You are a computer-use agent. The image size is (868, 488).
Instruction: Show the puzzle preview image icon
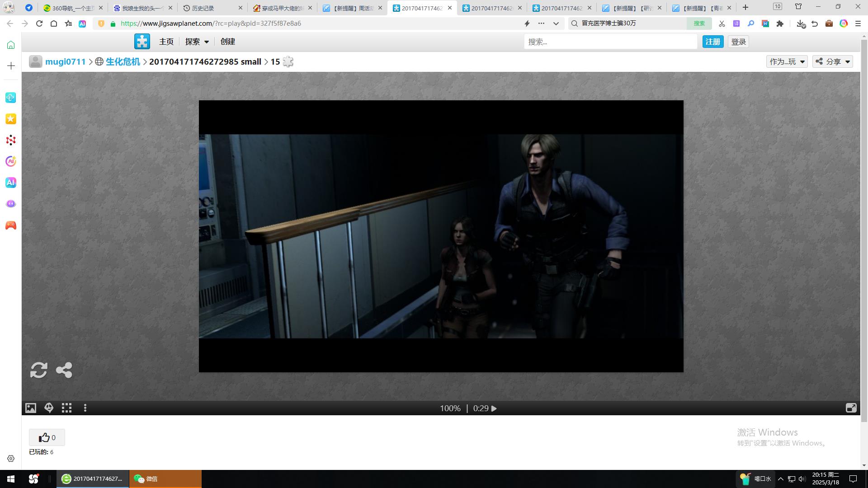31,408
